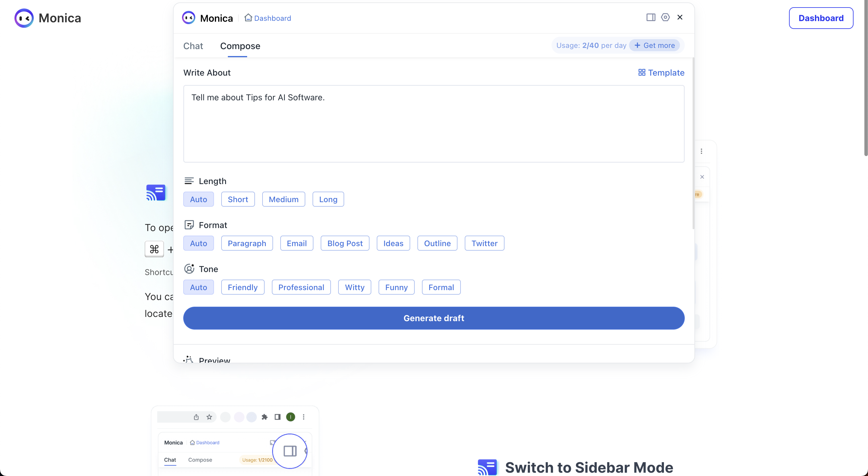Select the Auto tone option
This screenshot has width=868, height=476.
pyautogui.click(x=199, y=287)
